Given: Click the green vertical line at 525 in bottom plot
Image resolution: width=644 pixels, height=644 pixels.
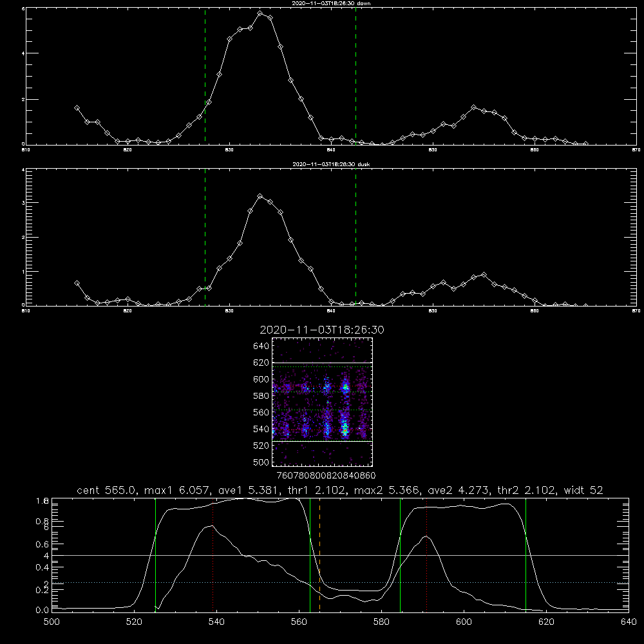Looking at the screenshot, I should point(155,555).
